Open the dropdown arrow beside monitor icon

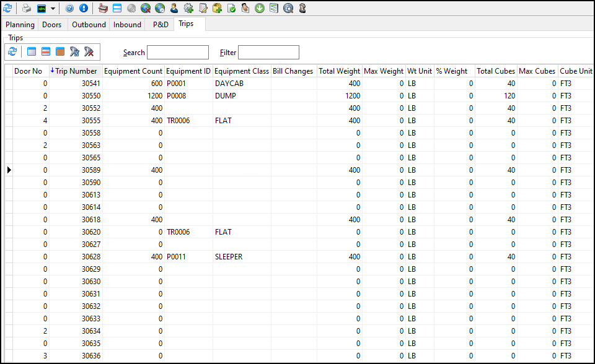point(53,8)
